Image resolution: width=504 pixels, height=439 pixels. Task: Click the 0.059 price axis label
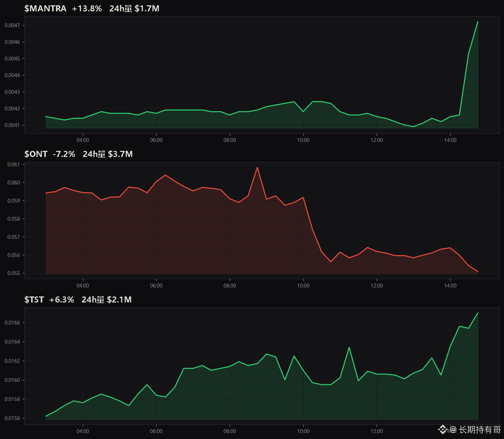(14, 201)
